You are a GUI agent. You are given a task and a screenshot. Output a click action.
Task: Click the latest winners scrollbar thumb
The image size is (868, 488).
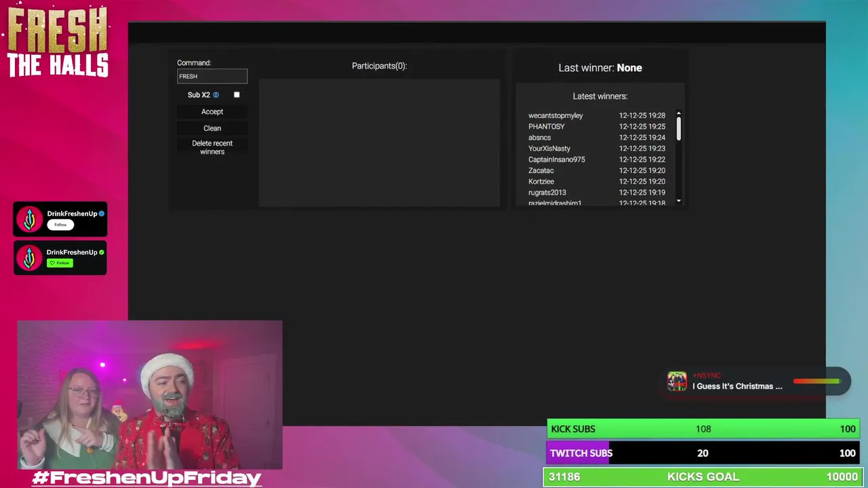(x=679, y=128)
